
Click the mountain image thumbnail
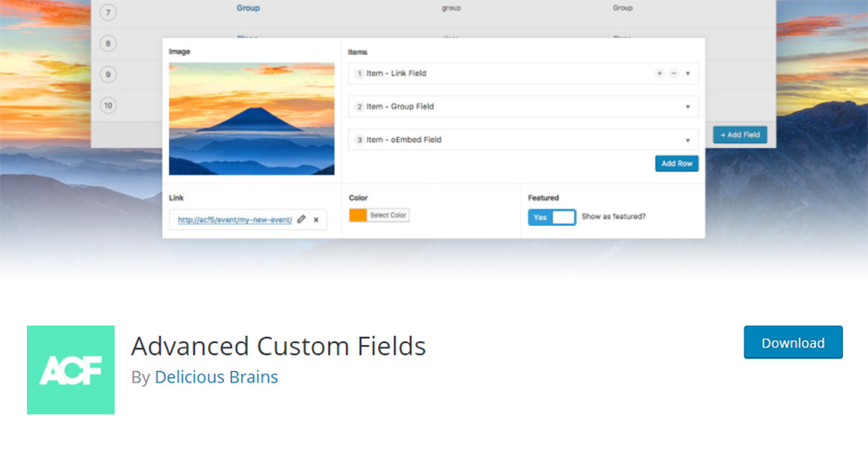coord(252,118)
